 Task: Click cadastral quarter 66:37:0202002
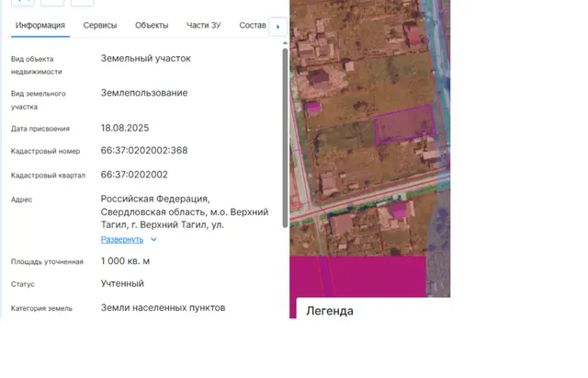[x=134, y=175]
